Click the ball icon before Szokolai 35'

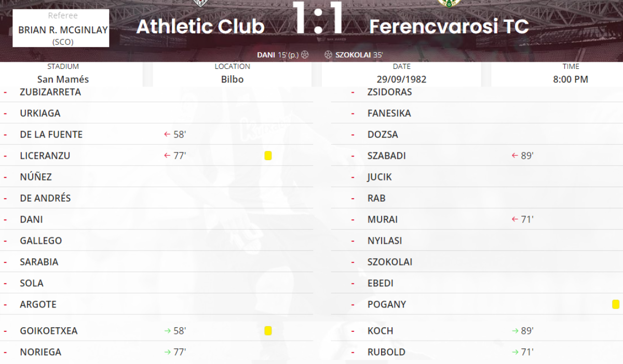pos(328,54)
